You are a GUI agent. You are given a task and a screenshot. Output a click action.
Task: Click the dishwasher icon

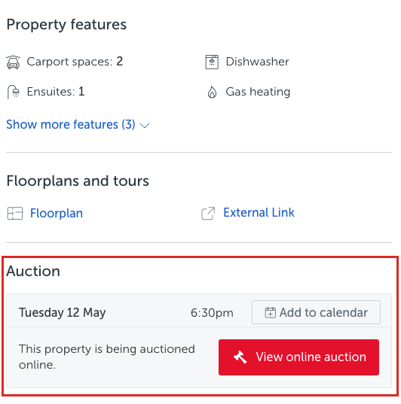pos(212,62)
